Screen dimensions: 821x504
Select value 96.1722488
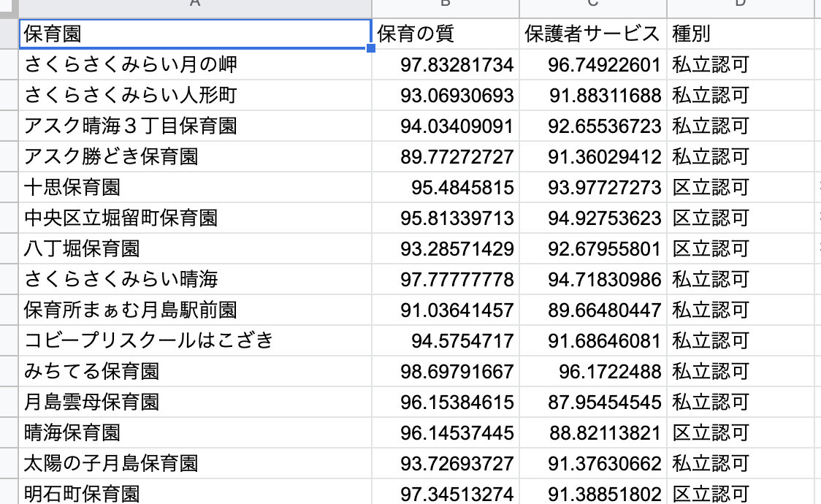592,372
